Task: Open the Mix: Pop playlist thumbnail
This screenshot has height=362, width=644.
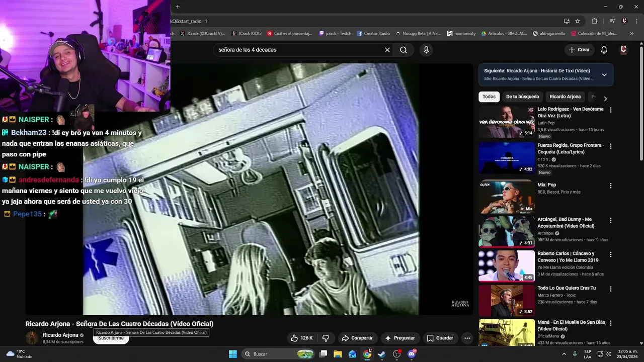Action: tap(507, 196)
